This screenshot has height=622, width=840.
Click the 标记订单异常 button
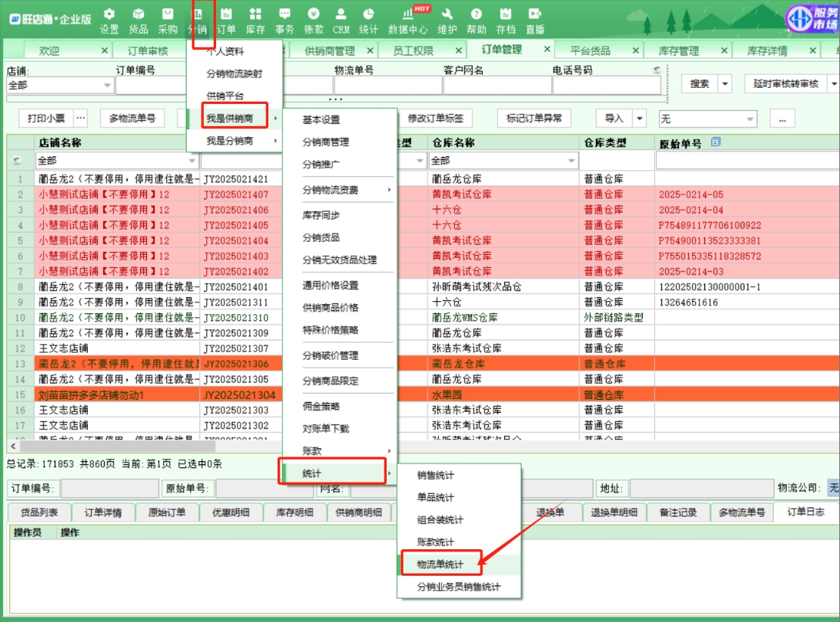coord(534,118)
